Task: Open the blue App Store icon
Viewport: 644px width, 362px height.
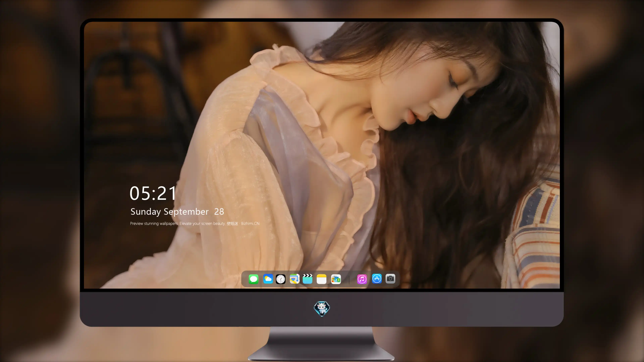Action: (x=377, y=279)
